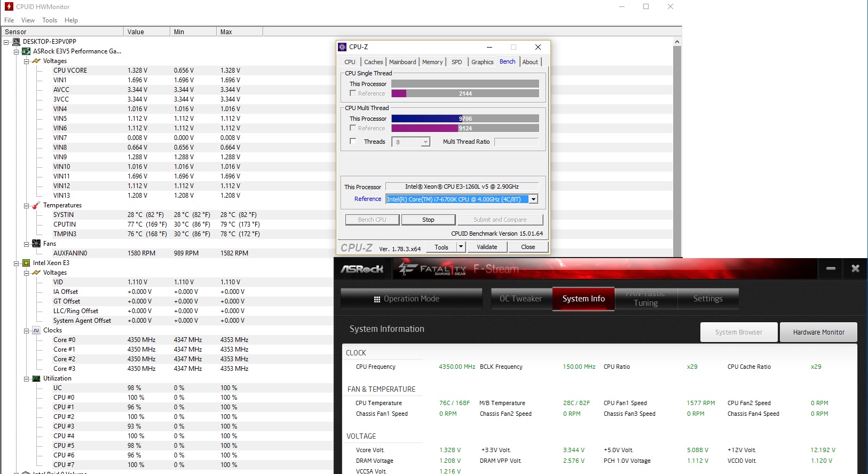Click the HWMonitor vertical scrollbar thumb
This screenshot has width=868, height=474.
click(677, 151)
